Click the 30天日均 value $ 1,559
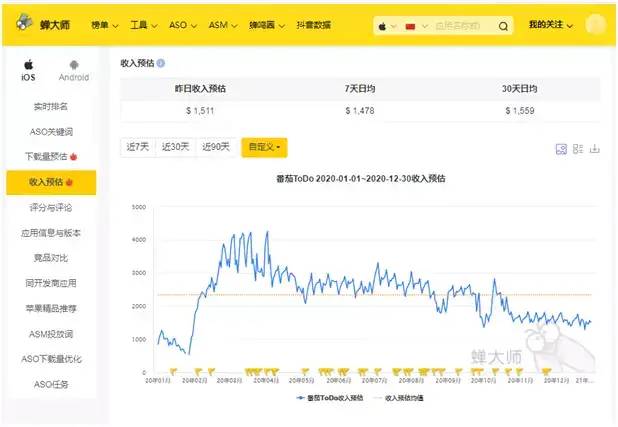This screenshot has width=618, height=427. (x=520, y=111)
